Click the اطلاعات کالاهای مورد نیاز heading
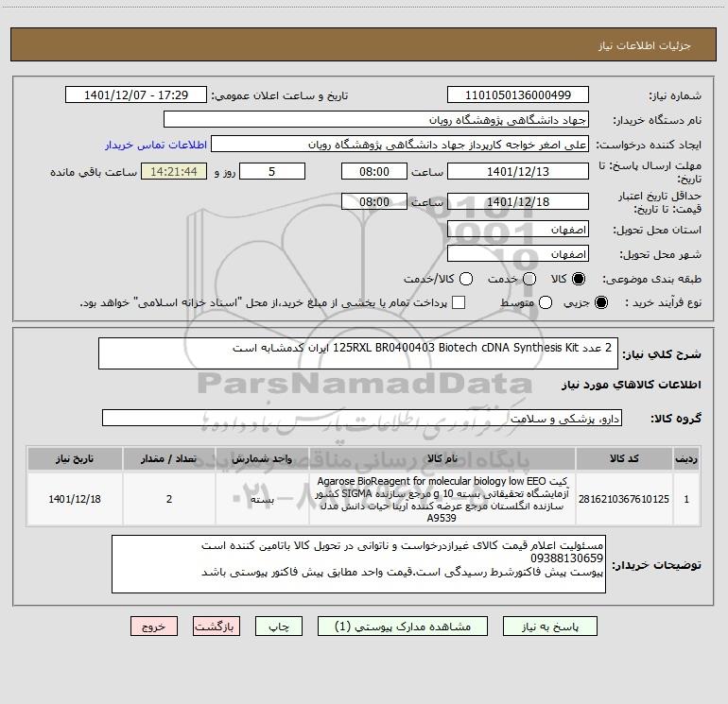The width and height of the screenshot is (728, 704). tap(632, 385)
